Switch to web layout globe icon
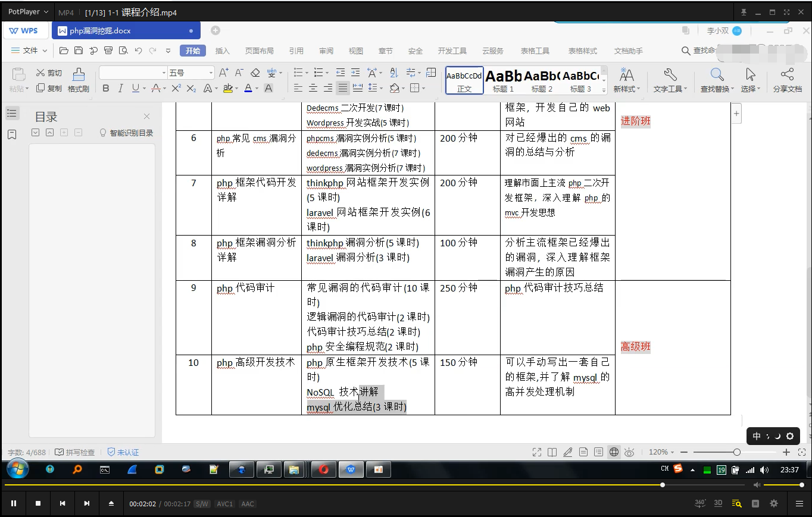 tap(614, 452)
